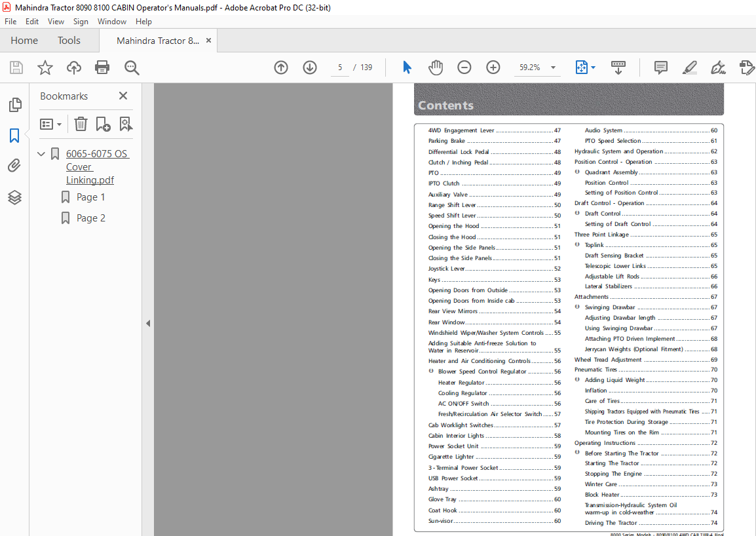This screenshot has height=536, width=756.
Task: Click the Send file icon at the right end of the toolbar
Action: [747, 67]
